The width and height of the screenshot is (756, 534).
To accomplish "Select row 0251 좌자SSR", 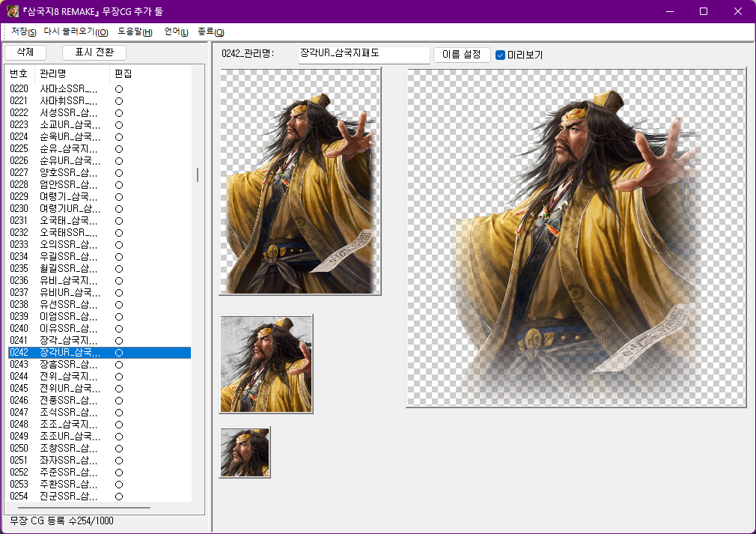I will pyautogui.click(x=100, y=460).
